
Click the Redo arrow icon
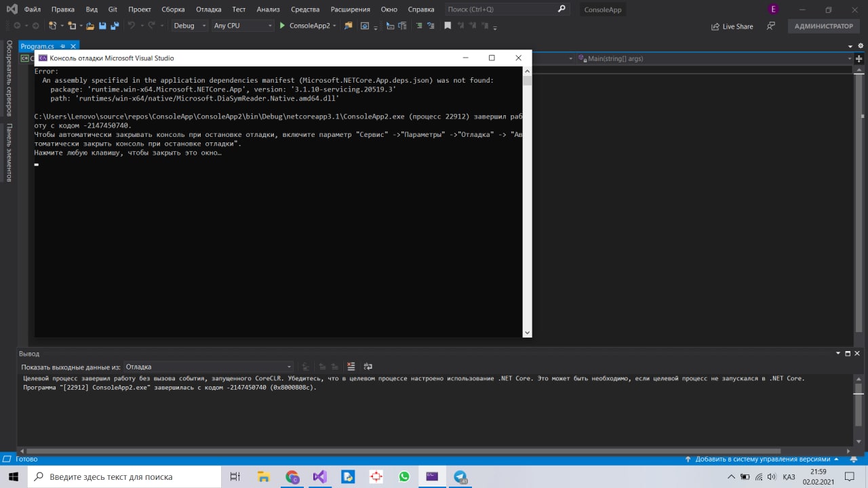pos(152,26)
